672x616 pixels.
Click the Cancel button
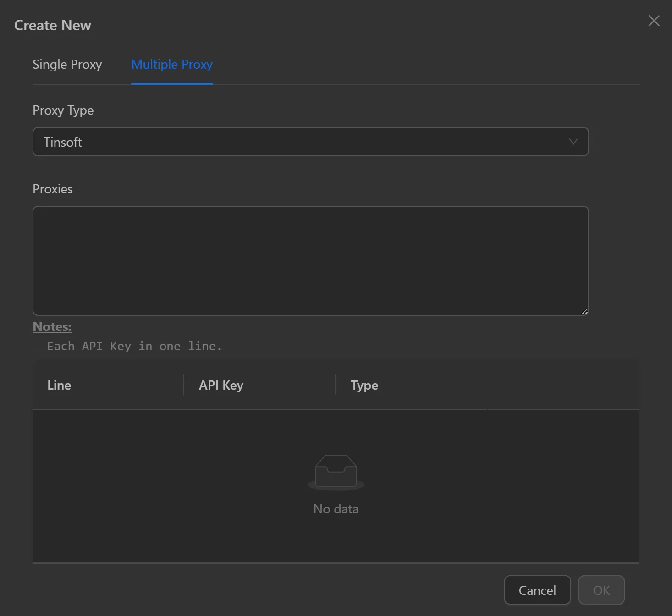[x=537, y=590]
